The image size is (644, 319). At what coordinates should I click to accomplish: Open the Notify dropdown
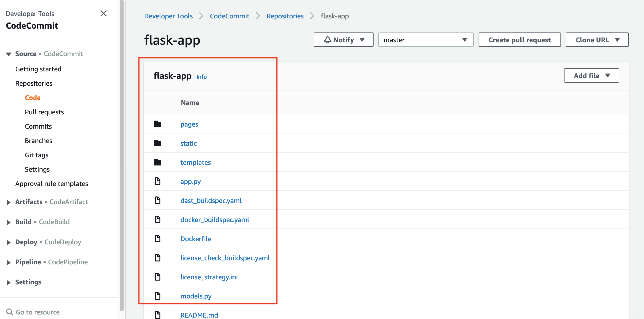coord(343,40)
